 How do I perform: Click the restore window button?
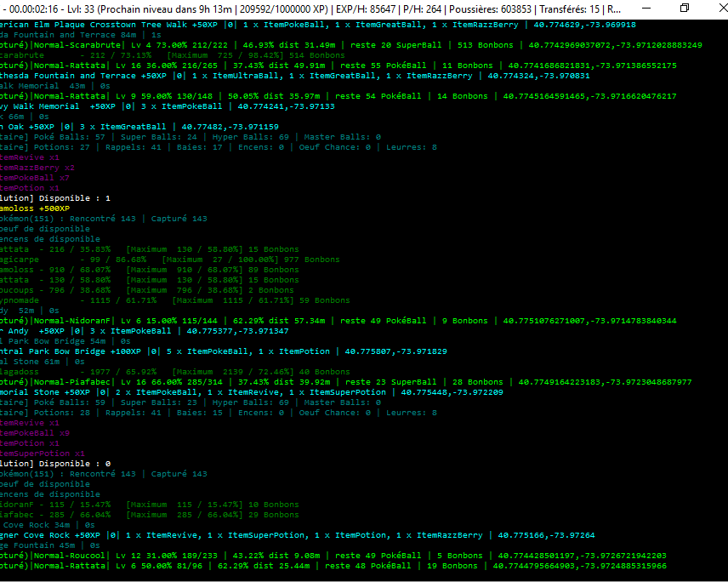[x=685, y=8]
